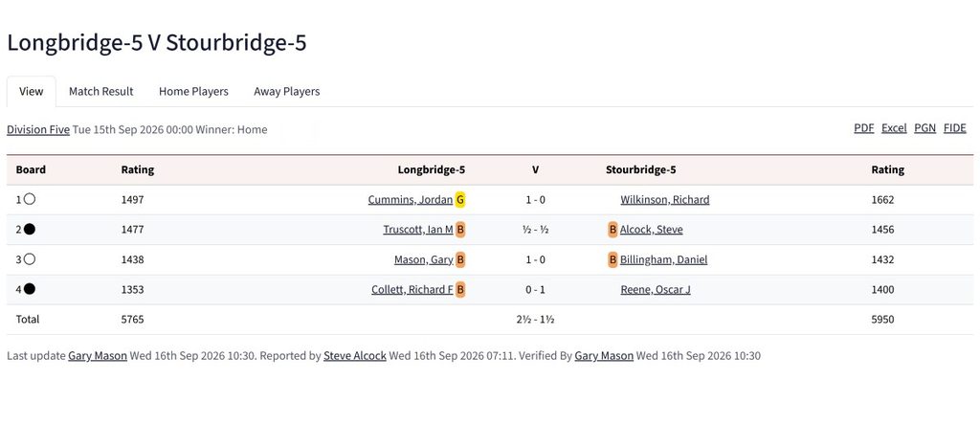Select the Away Players tab

tap(287, 91)
